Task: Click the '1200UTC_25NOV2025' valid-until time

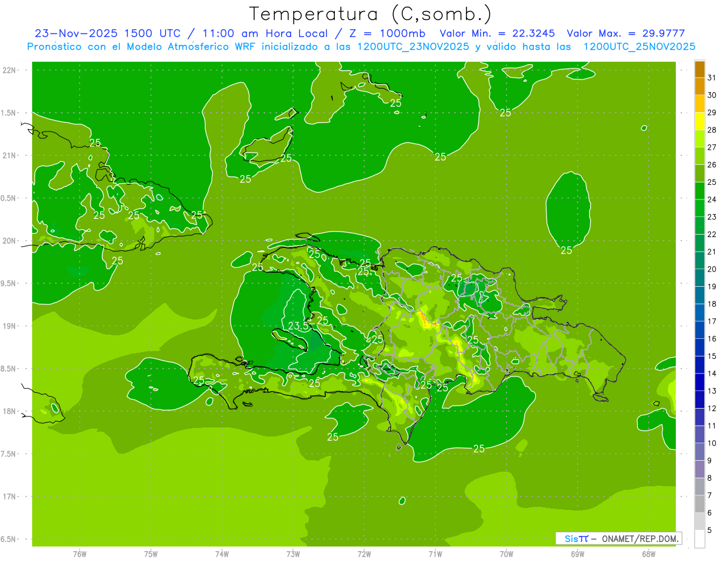Action: (x=639, y=47)
